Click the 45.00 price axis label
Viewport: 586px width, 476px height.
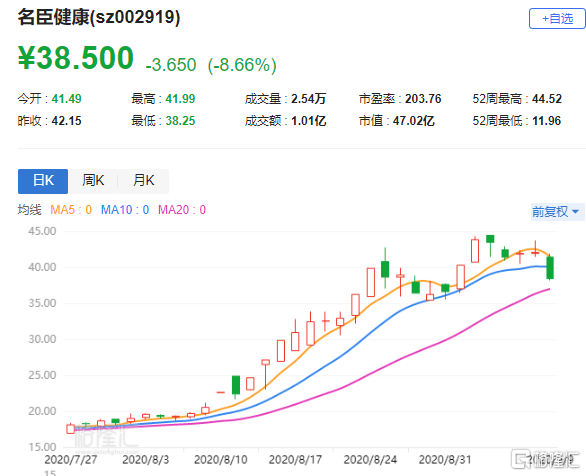[42, 231]
